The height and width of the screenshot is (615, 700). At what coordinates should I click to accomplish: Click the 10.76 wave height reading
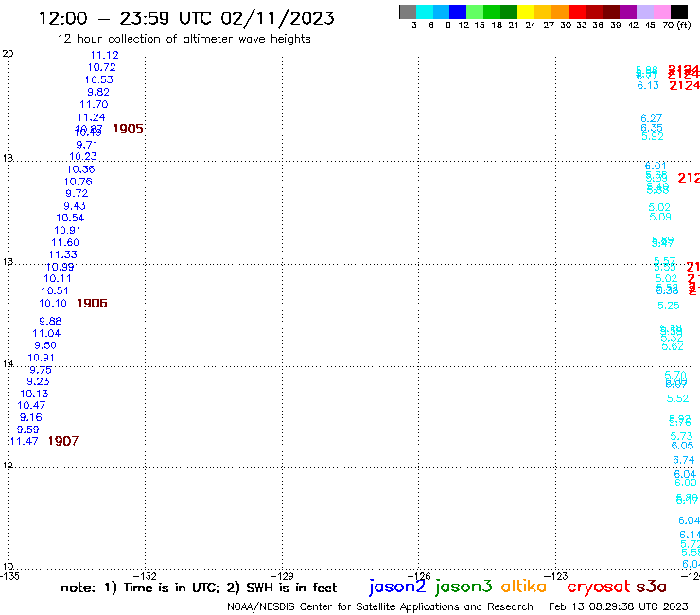[79, 182]
